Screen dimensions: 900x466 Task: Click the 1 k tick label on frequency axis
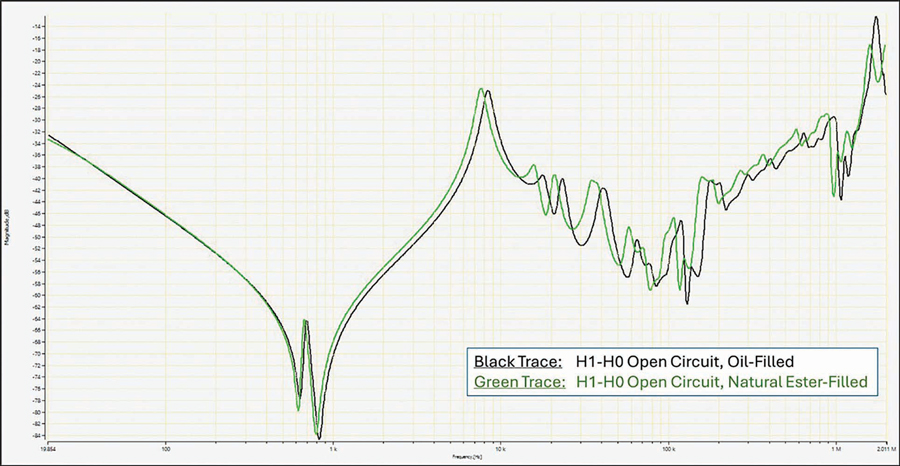coord(333,450)
